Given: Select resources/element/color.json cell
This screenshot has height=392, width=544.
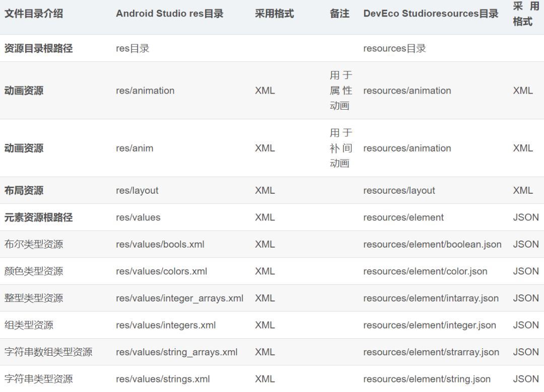Looking at the screenshot, I should click(425, 271).
